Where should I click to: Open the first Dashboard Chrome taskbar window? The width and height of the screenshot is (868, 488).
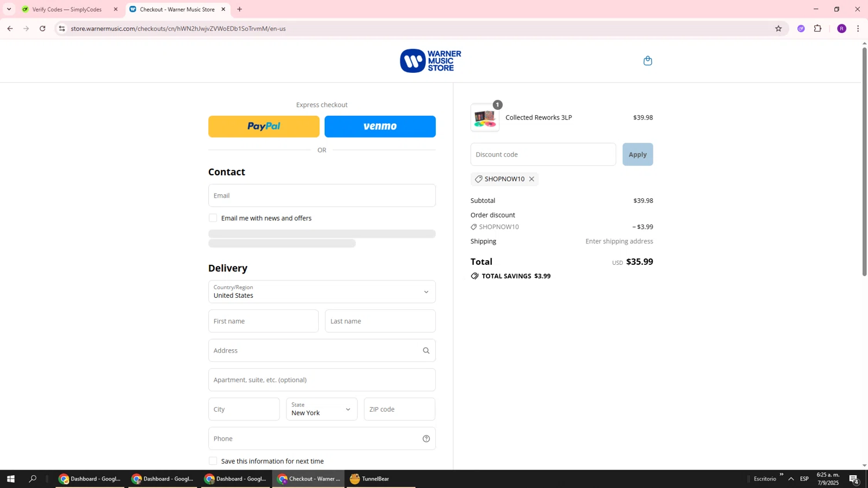click(90, 479)
